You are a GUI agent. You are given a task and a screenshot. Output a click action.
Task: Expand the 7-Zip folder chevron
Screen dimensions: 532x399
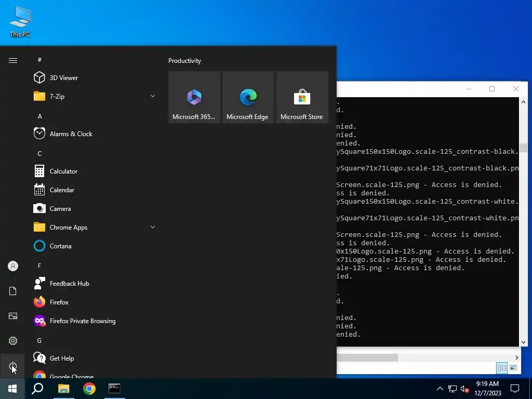pos(153,96)
